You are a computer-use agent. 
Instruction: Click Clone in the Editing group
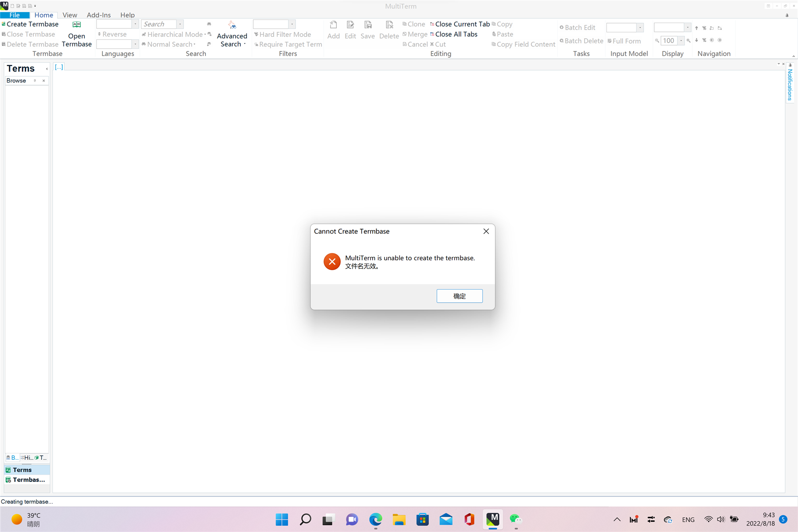tap(414, 24)
